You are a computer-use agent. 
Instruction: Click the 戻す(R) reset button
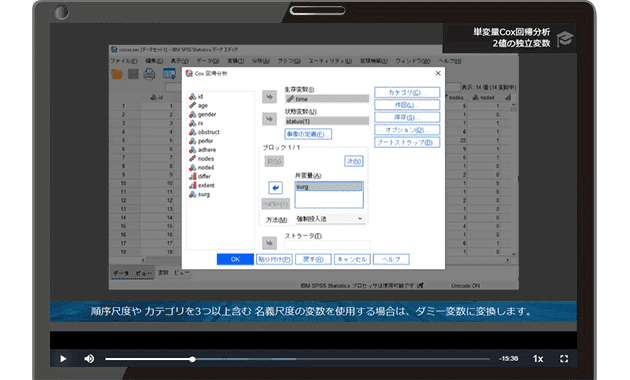[x=313, y=259]
